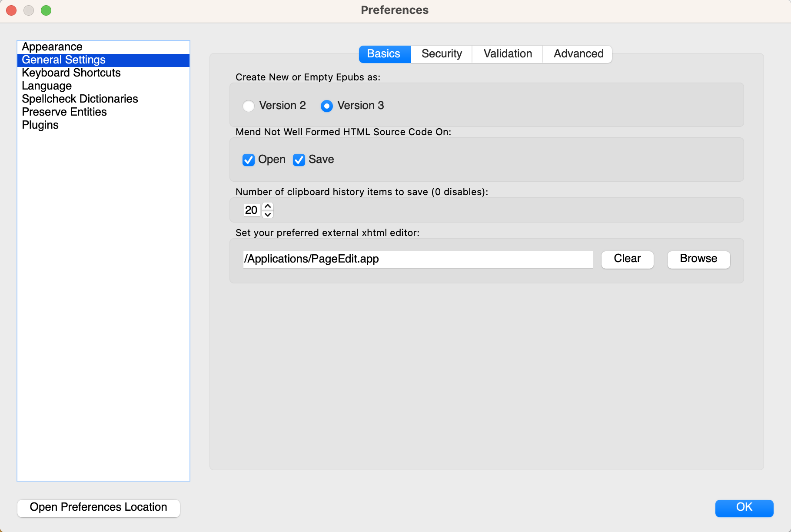The height and width of the screenshot is (532, 791).
Task: Browse for an external xhtml editor
Action: click(698, 259)
